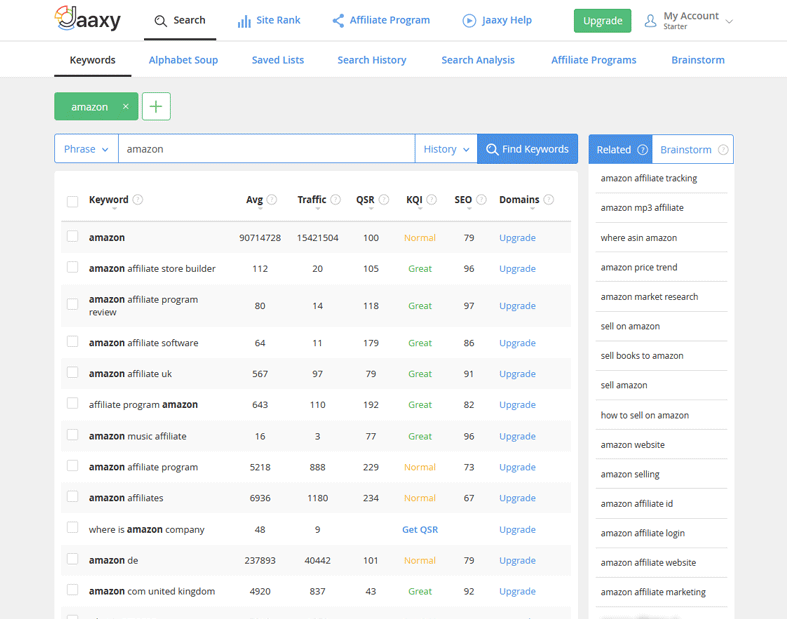The height and width of the screenshot is (619, 787).
Task: Click the help icon next to Traffic header
Action: coord(335,200)
